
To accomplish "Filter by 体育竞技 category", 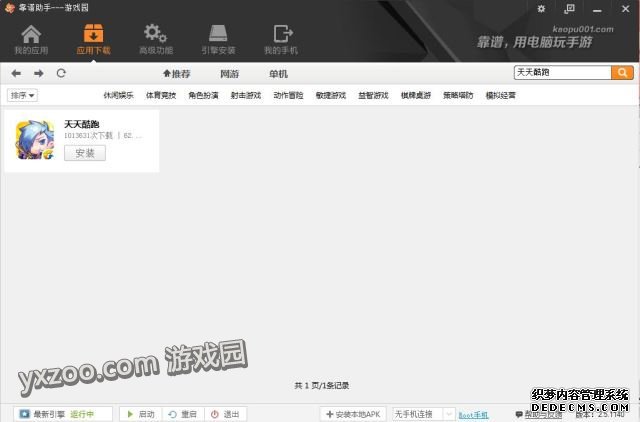I will (x=161, y=96).
